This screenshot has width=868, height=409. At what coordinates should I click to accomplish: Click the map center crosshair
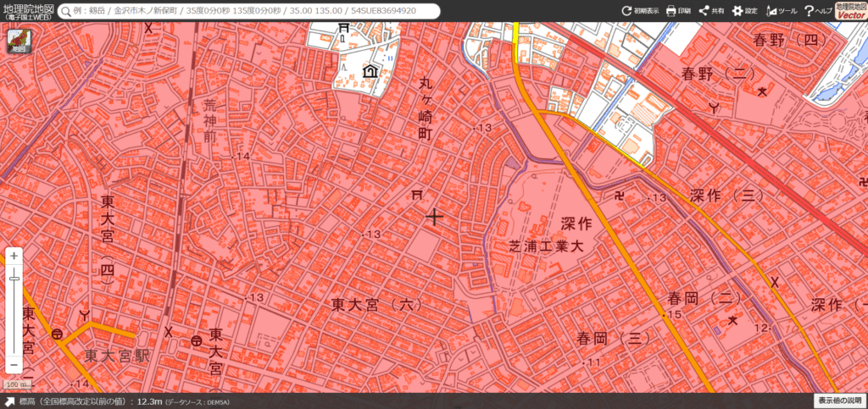(434, 217)
